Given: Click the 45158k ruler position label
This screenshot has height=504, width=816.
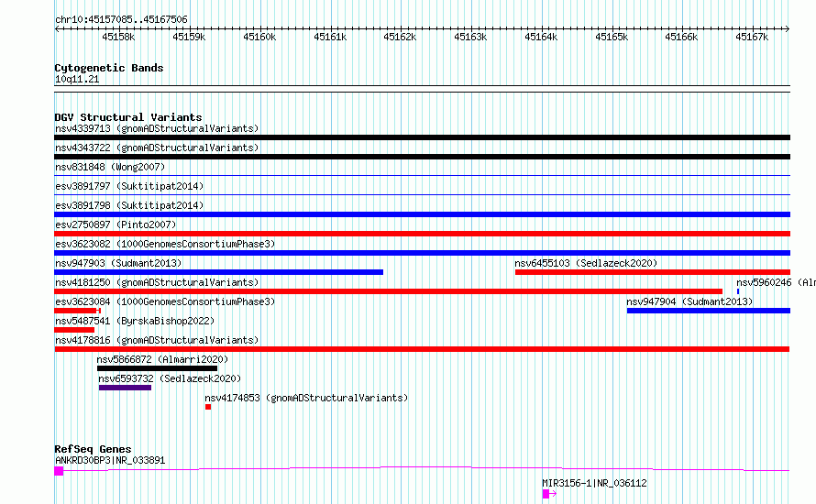Looking at the screenshot, I should 118,37.
